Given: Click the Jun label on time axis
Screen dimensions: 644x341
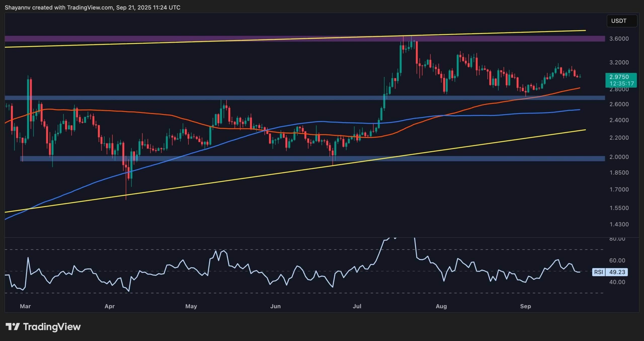Looking at the screenshot, I should tap(275, 306).
